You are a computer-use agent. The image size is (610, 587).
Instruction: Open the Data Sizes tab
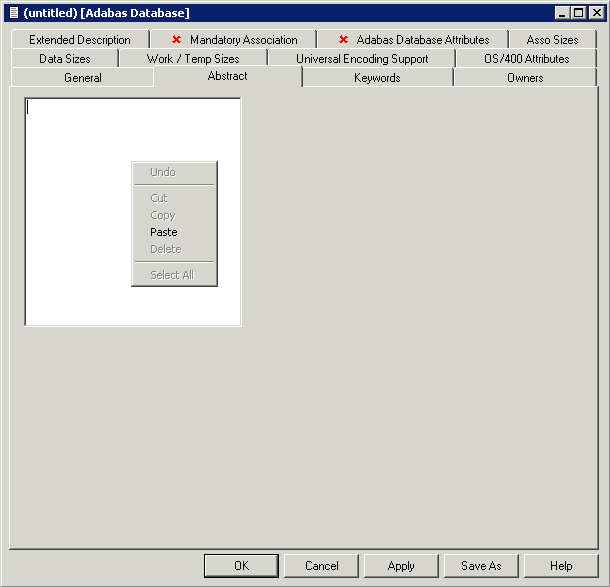65,59
